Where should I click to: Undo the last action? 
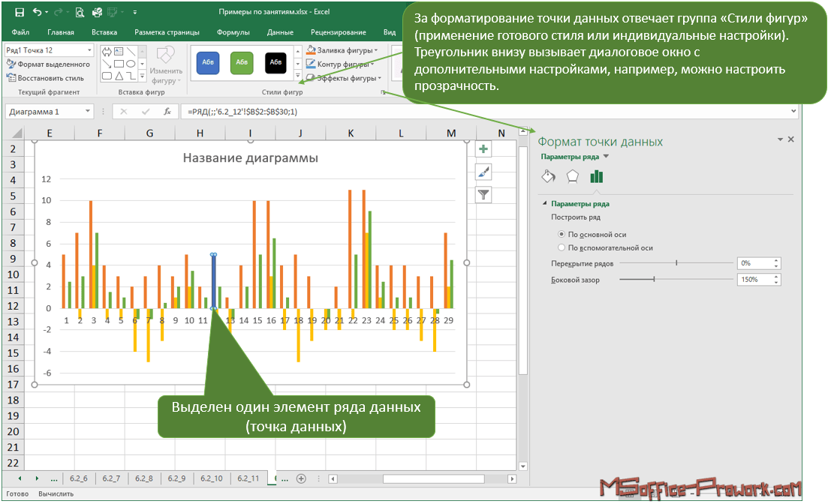tap(37, 12)
